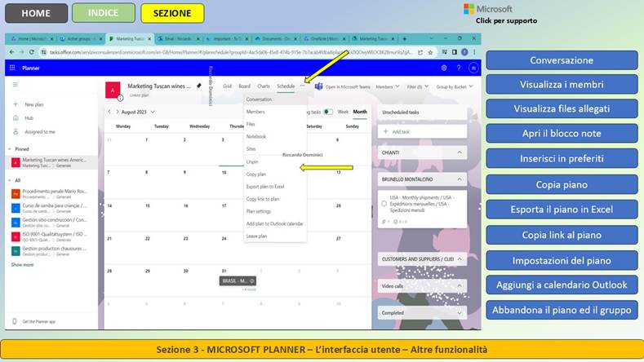Screen dimensions: 644x362
Task: Open the Planner help question mark
Action: click(x=459, y=68)
